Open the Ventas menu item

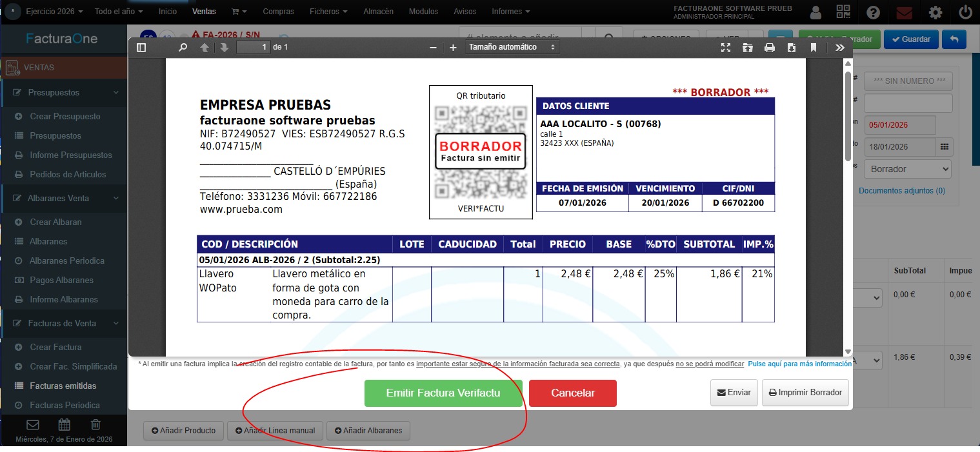pos(204,12)
